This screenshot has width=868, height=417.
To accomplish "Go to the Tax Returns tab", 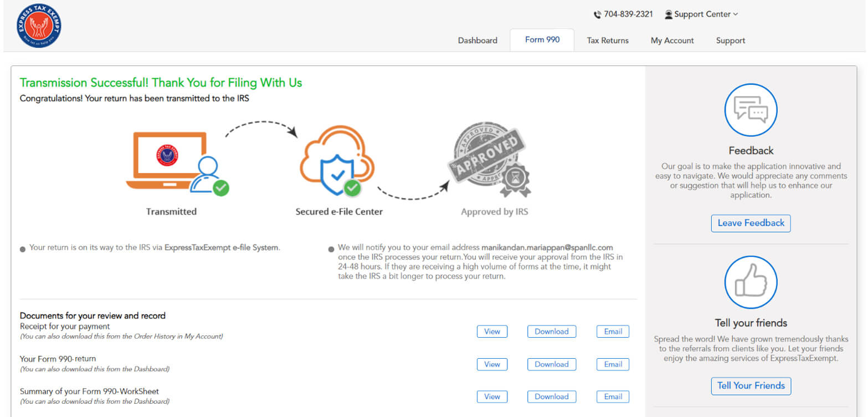I will (x=608, y=40).
